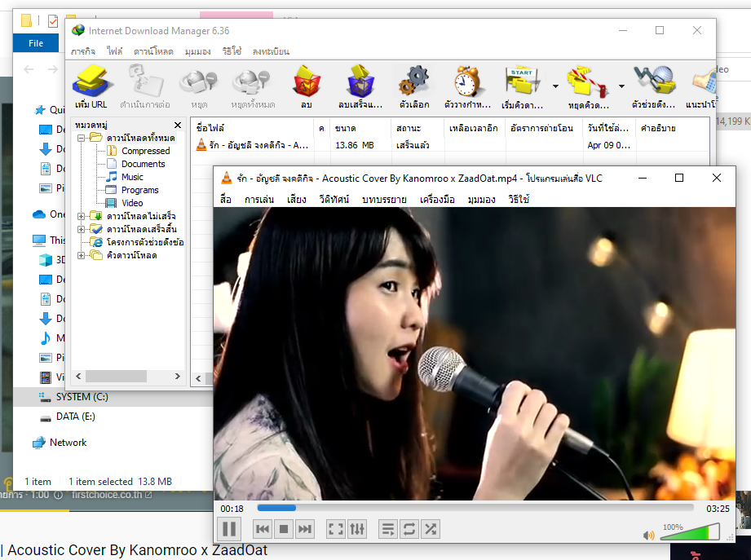Mute audio using VLC speaker icon
751x560 pixels.
tap(649, 536)
